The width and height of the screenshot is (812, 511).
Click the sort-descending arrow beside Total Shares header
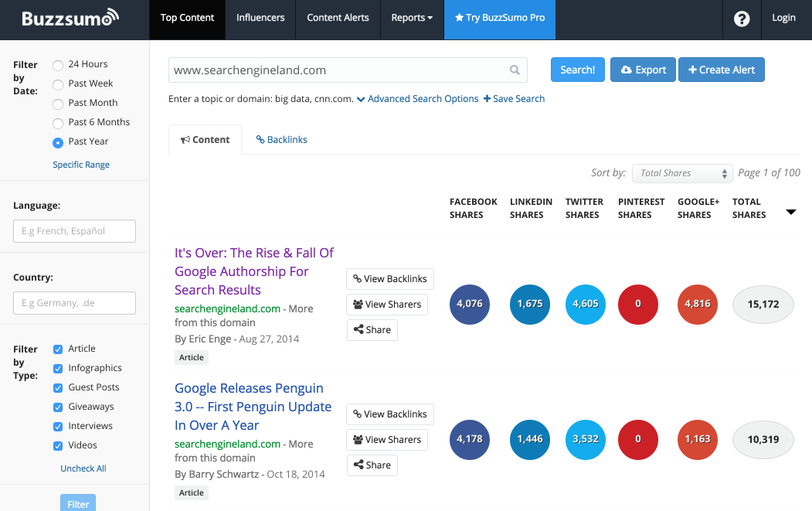click(791, 212)
